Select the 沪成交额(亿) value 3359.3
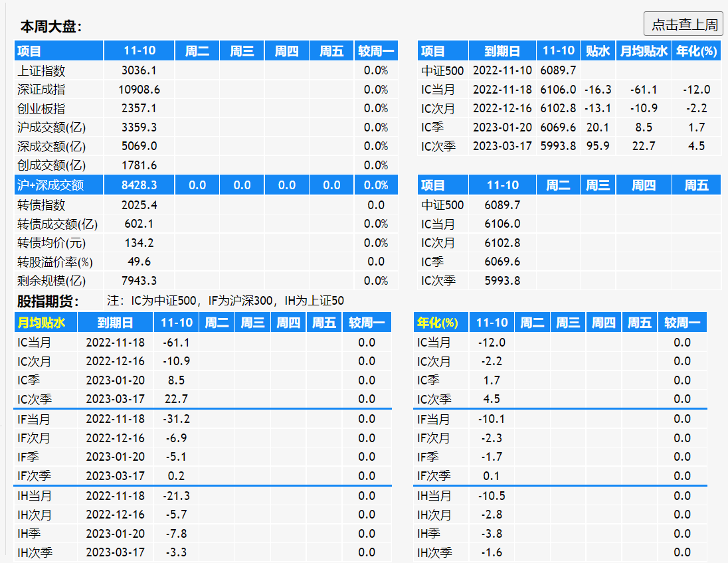The height and width of the screenshot is (563, 728). (139, 127)
